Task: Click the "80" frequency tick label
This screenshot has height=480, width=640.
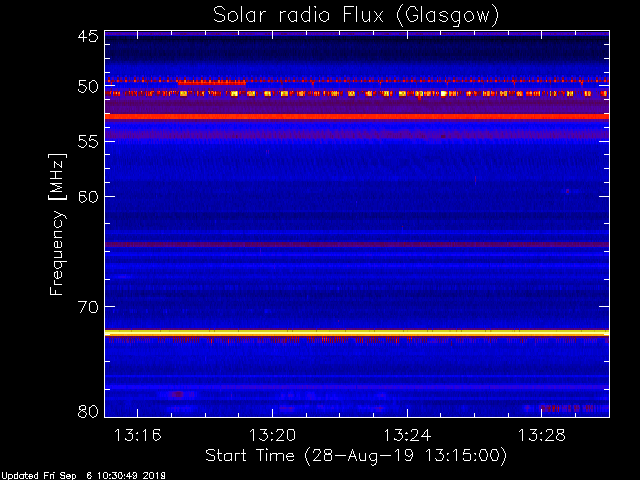Action: [88, 411]
